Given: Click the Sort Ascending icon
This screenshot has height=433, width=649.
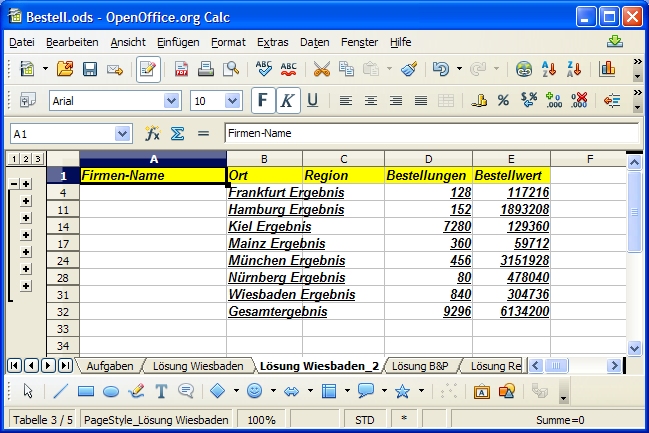Looking at the screenshot, I should [548, 69].
